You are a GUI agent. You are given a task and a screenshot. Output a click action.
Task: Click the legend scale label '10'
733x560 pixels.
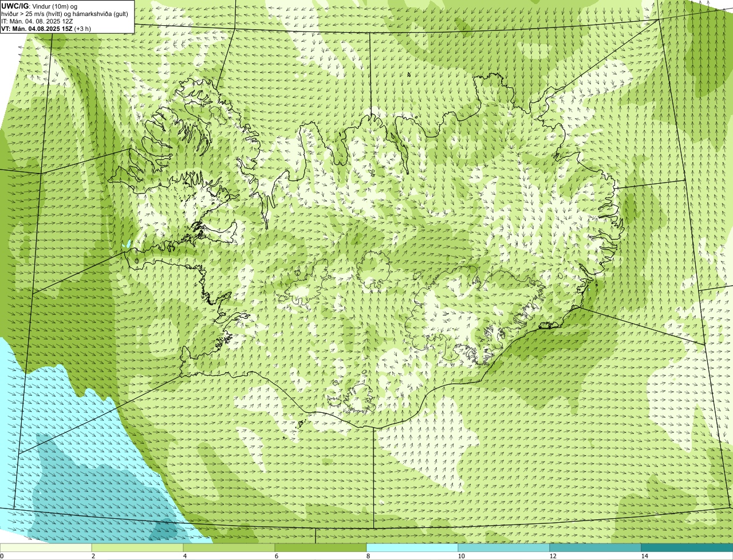(x=461, y=556)
